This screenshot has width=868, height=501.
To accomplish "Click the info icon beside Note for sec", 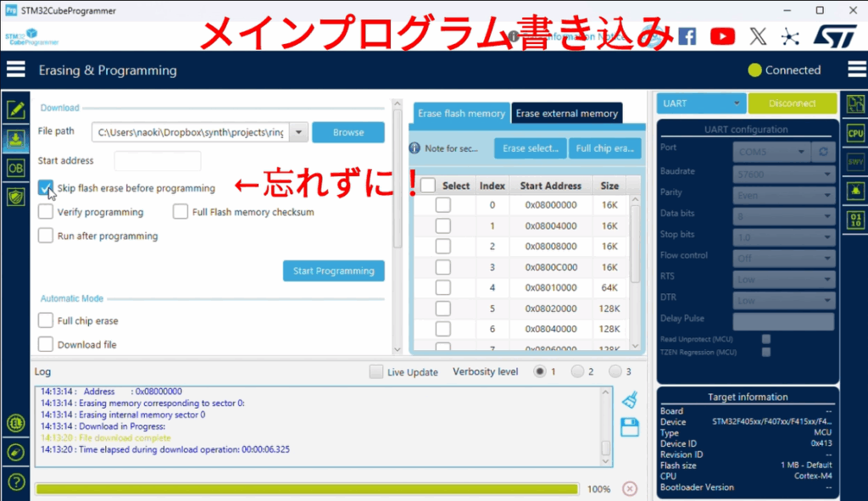I will 415,148.
